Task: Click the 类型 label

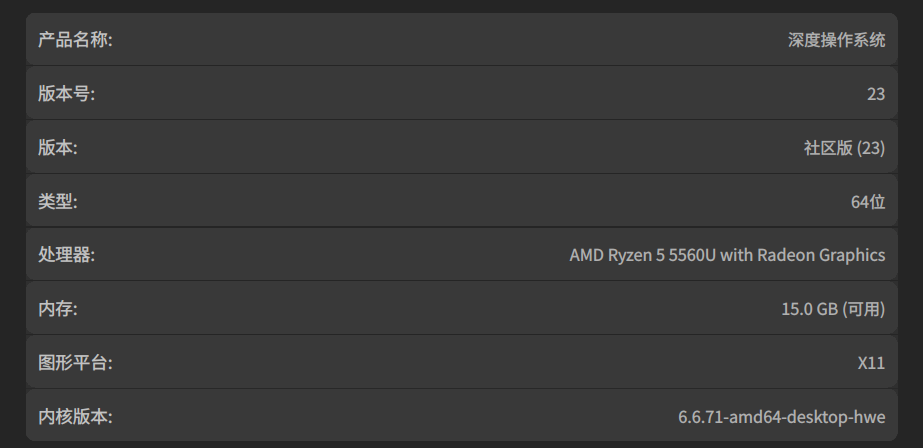Action: click(57, 201)
